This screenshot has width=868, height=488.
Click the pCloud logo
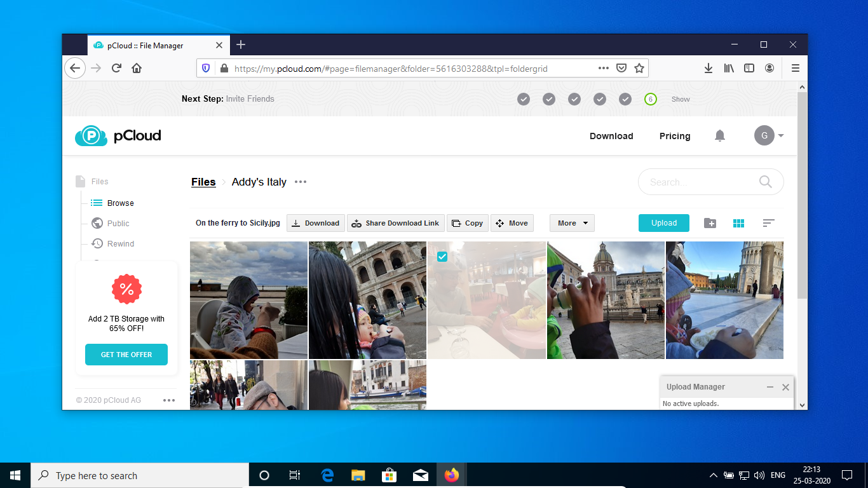pyautogui.click(x=118, y=135)
